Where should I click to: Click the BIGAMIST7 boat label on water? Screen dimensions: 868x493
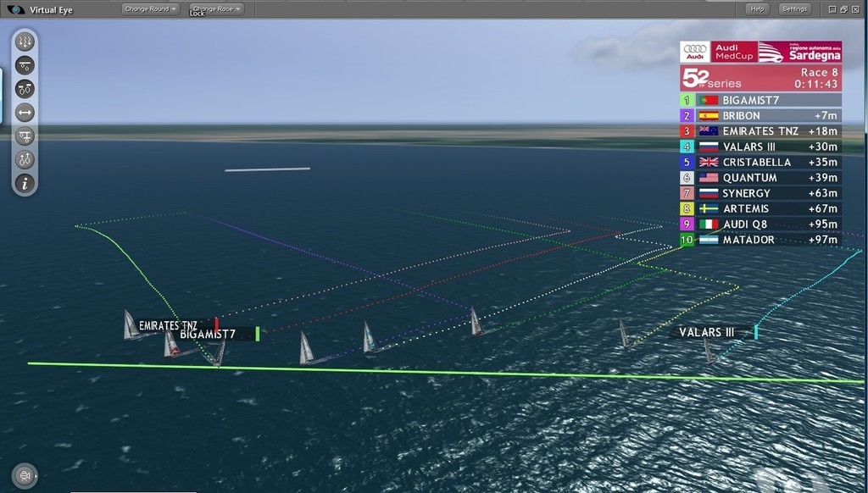tap(208, 335)
